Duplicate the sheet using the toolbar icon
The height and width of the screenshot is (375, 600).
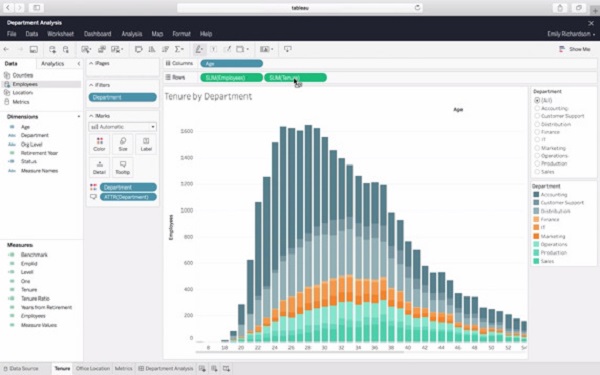tap(101, 49)
